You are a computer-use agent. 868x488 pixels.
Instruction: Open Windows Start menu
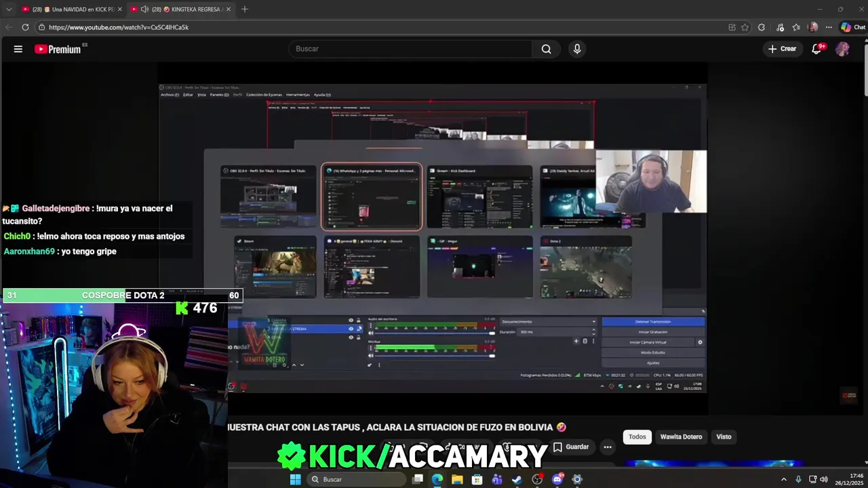pos(295,479)
